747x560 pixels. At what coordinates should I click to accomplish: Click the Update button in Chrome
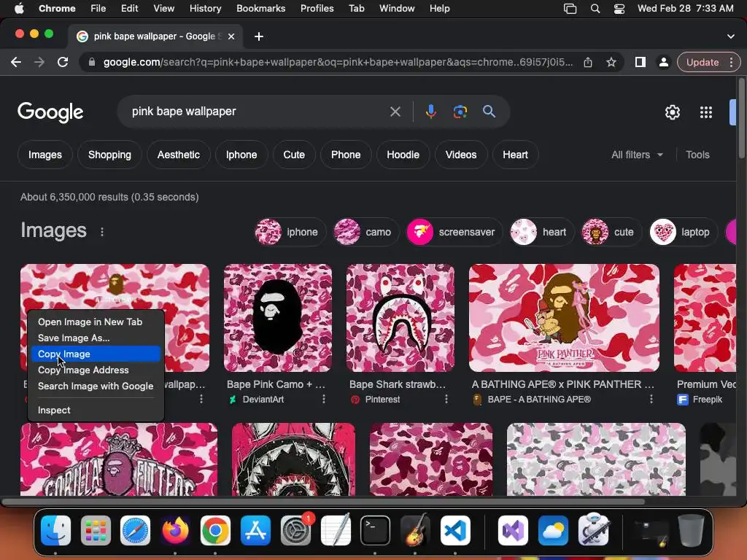(703, 63)
